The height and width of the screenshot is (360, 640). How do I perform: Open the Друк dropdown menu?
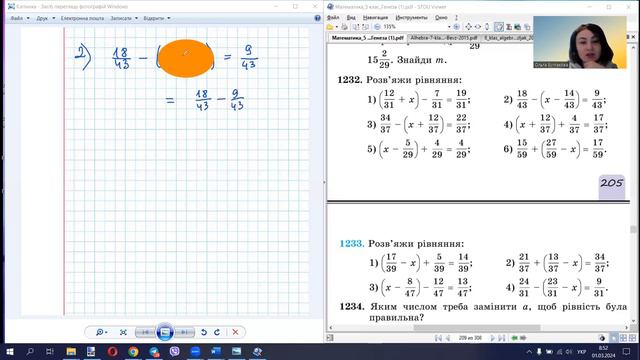[x=45, y=18]
